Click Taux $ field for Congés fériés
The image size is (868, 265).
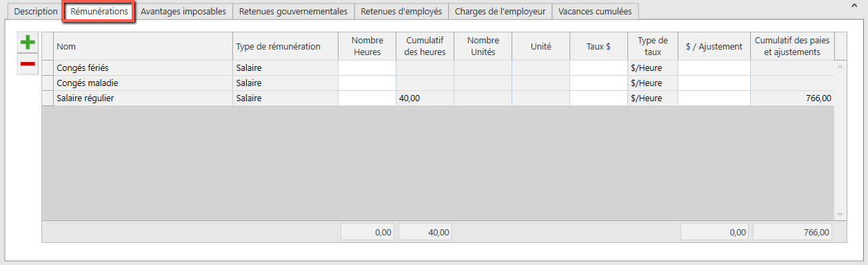click(598, 68)
